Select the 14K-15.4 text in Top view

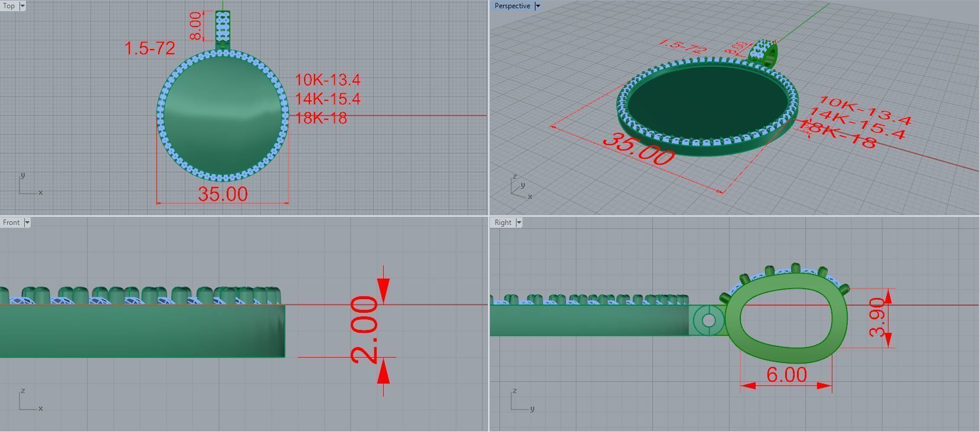pyautogui.click(x=328, y=99)
